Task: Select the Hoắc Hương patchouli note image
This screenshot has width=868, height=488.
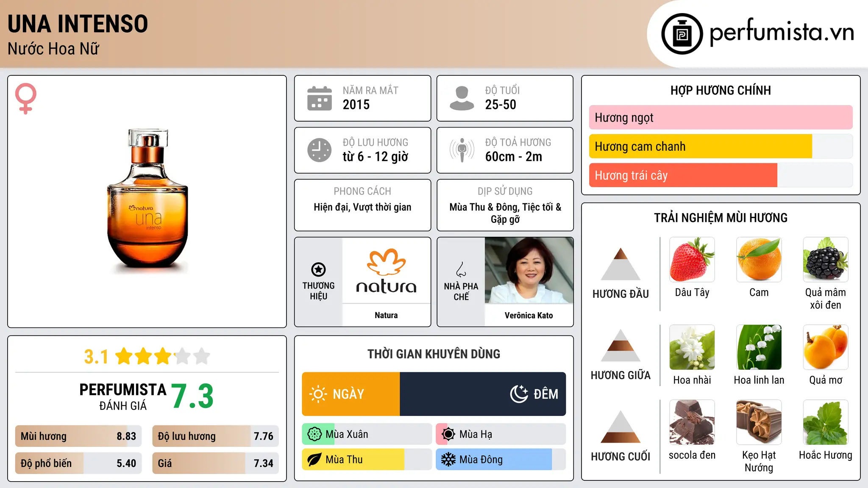Action: click(x=826, y=422)
